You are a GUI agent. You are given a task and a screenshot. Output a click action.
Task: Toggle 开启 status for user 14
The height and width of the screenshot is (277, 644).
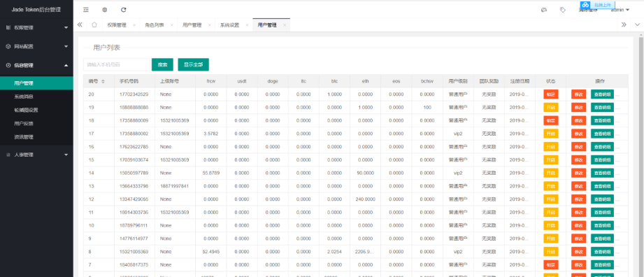pos(551,173)
